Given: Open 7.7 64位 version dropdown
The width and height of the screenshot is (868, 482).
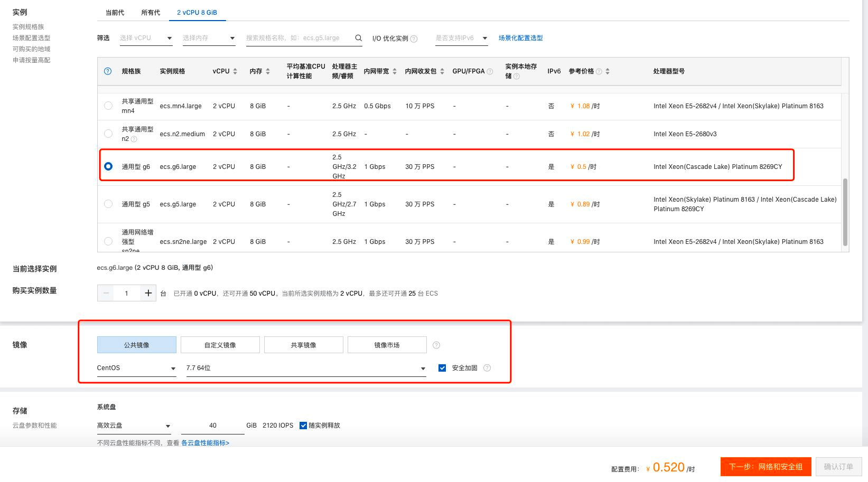Looking at the screenshot, I should pos(306,368).
